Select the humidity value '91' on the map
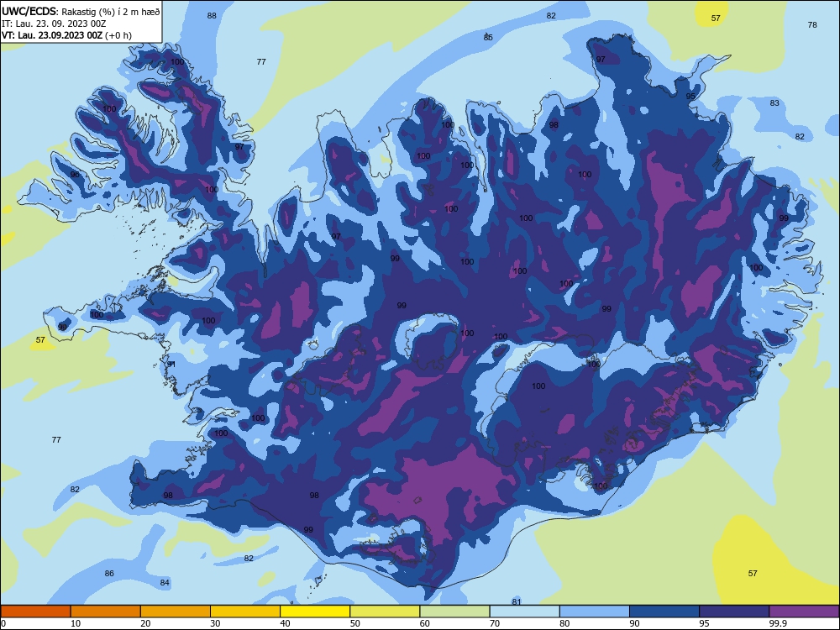The height and width of the screenshot is (630, 840). (171, 364)
